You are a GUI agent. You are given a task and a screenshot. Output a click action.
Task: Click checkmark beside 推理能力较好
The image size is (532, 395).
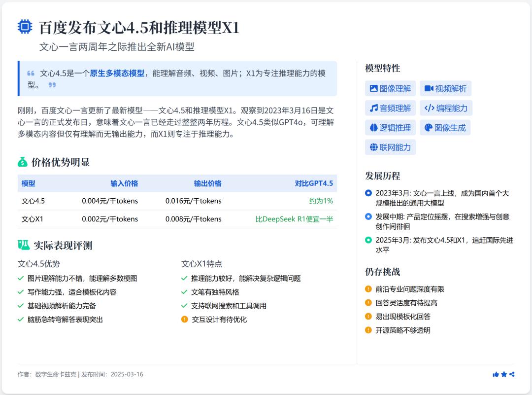click(184, 279)
